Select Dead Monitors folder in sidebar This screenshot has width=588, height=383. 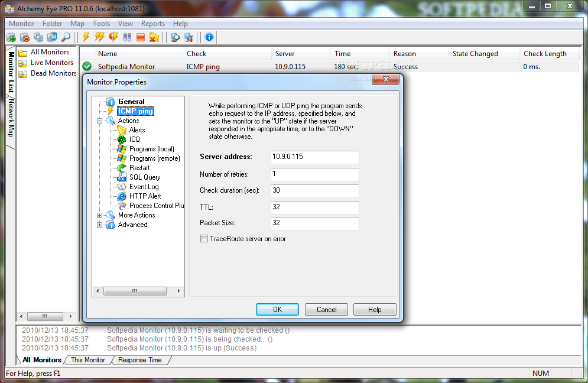[53, 73]
